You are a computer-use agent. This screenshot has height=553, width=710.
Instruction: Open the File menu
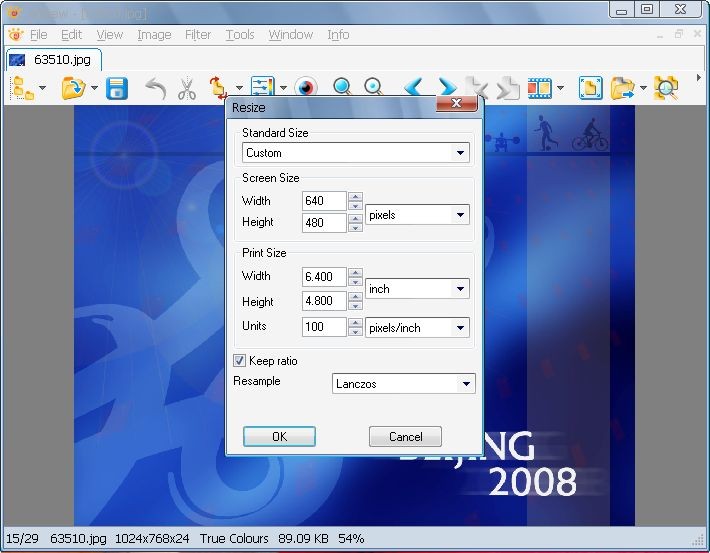(x=38, y=34)
